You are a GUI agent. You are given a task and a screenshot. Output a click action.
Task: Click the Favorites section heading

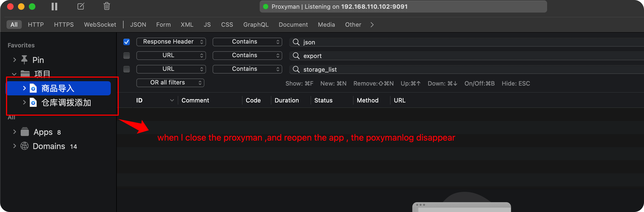tap(21, 45)
